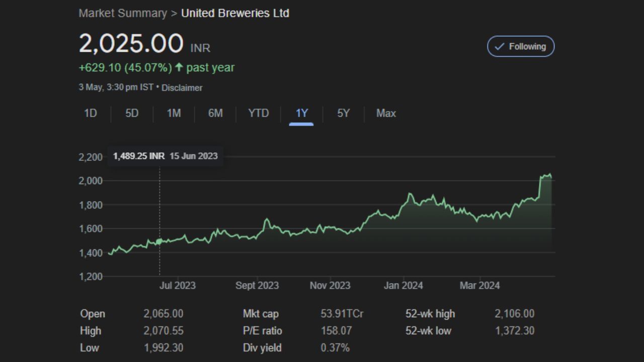Click the Open value 2,065.00
Viewport: 644px width, 362px height.
pyautogui.click(x=164, y=314)
